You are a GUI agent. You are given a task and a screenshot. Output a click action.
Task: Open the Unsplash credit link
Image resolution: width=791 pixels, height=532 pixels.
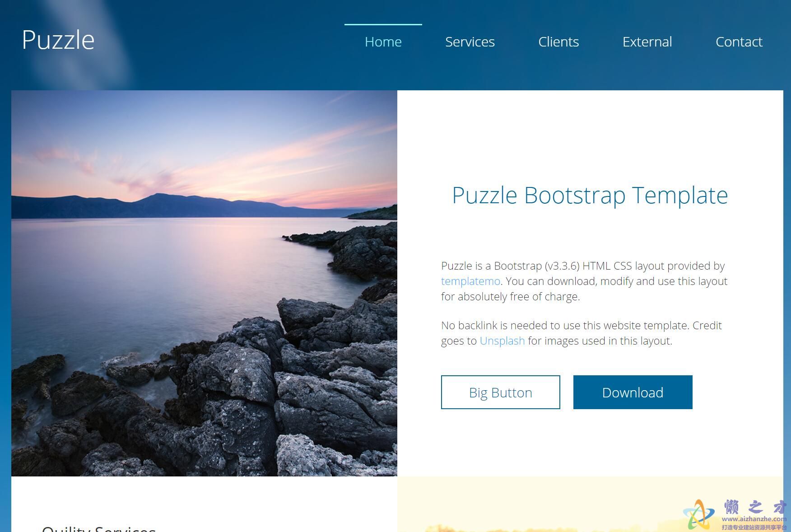(x=502, y=341)
